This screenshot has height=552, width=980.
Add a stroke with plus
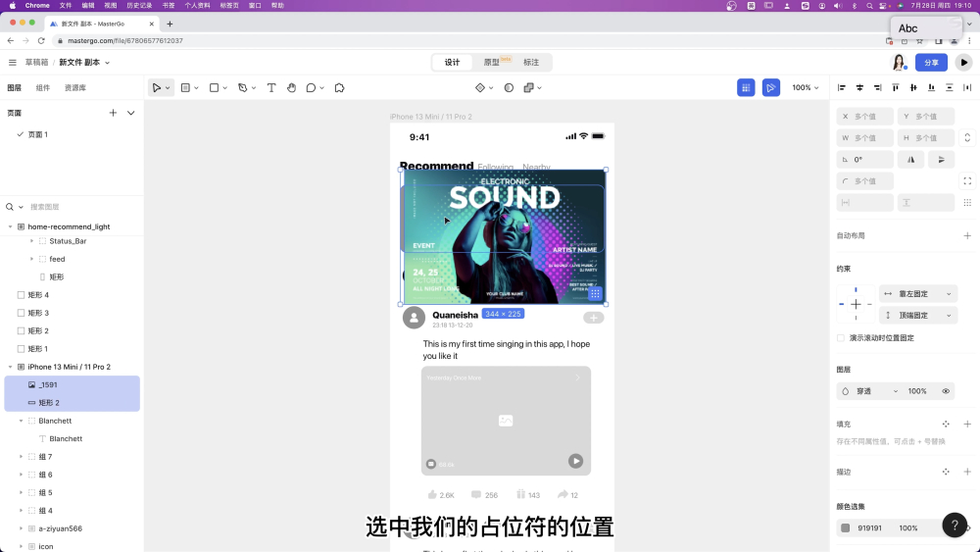point(967,472)
